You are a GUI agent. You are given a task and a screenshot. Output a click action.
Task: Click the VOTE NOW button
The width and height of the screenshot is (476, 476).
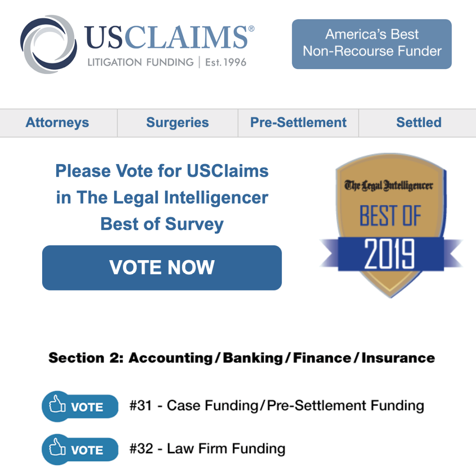point(162,268)
